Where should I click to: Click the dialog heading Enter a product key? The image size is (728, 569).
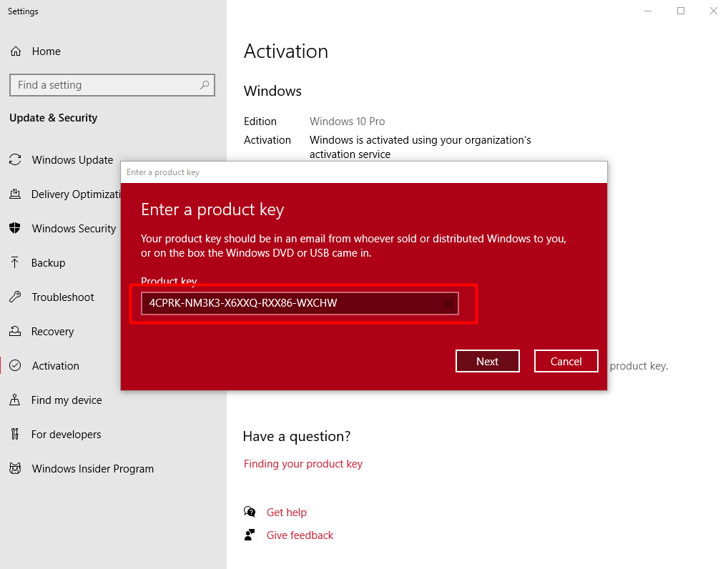[212, 209]
